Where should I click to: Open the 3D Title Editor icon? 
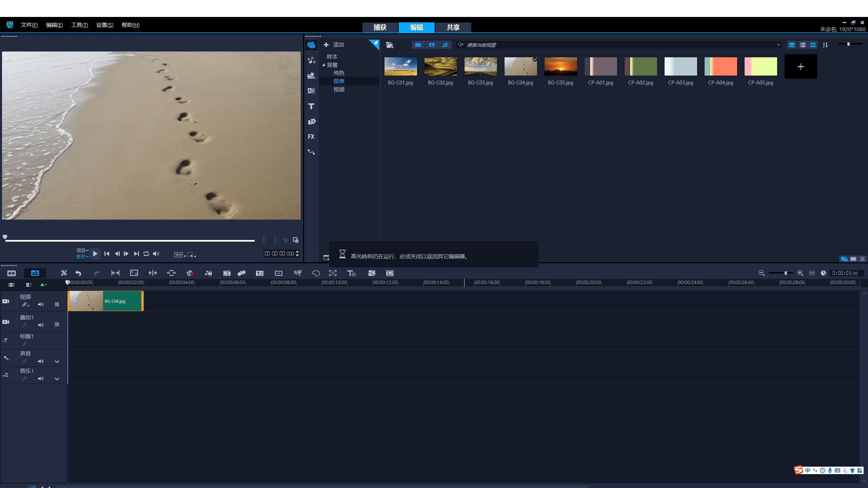click(x=351, y=273)
